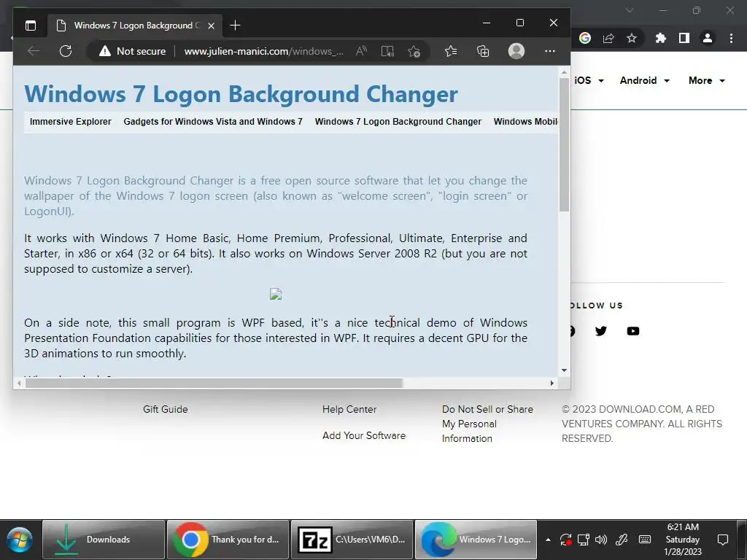Image resolution: width=747 pixels, height=560 pixels.
Task: Close the Windows 7 Logon Background tab
Action: point(211,26)
